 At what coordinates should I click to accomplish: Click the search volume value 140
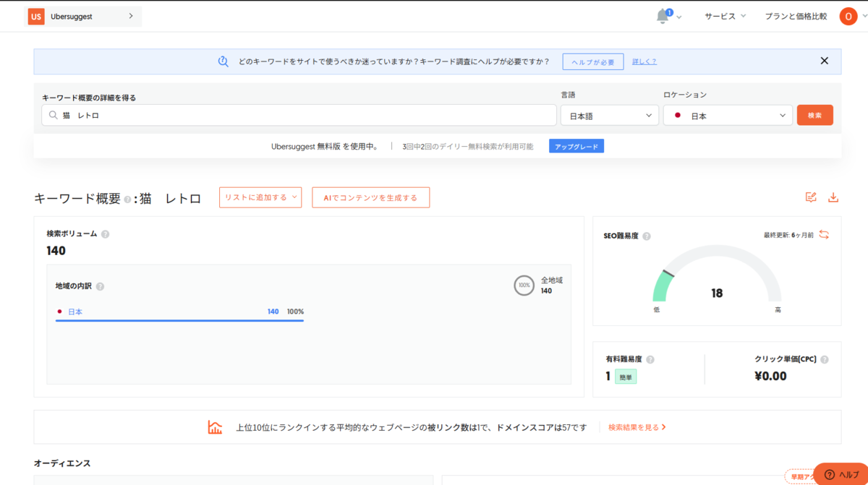pos(56,251)
